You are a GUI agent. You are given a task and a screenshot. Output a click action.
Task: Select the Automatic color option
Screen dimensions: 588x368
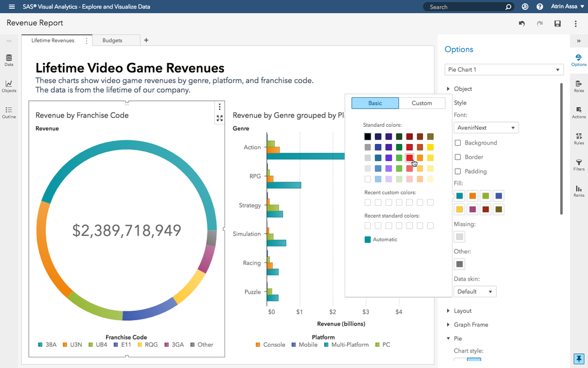[381, 239]
